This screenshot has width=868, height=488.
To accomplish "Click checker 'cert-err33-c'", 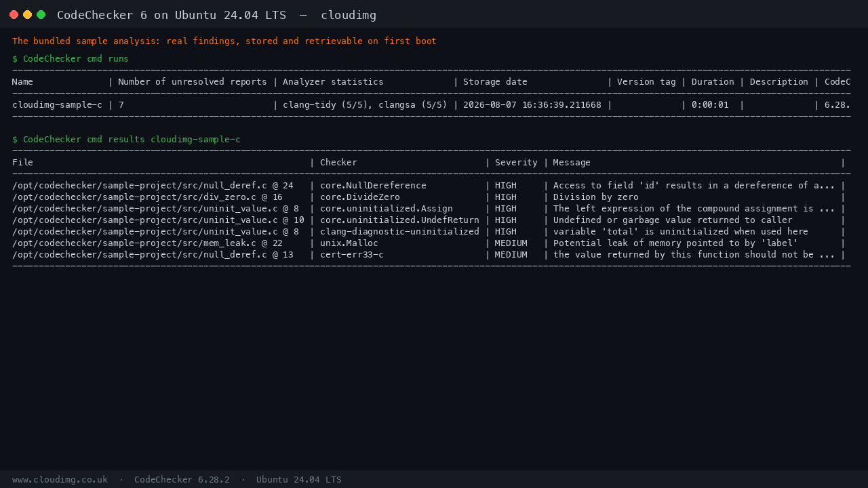I will 352,255.
